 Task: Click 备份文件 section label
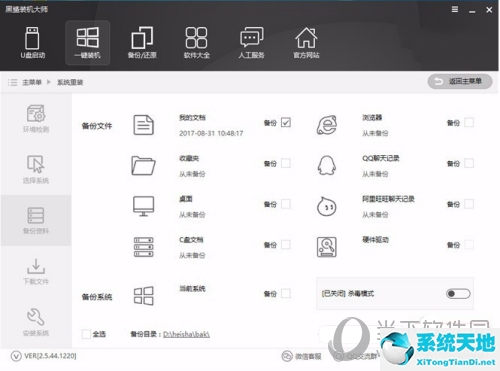point(97,126)
